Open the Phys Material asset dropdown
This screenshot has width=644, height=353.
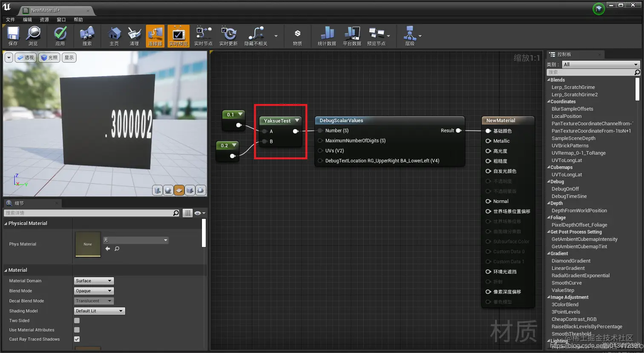point(135,240)
